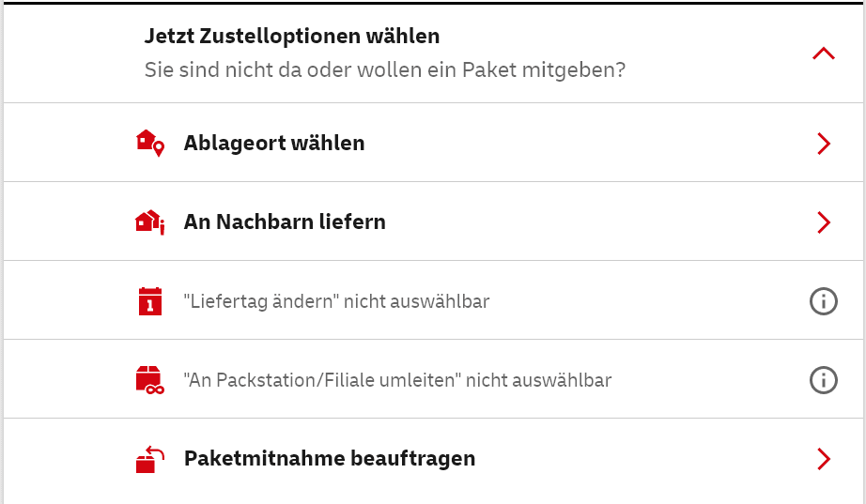The image size is (866, 504).
Task: Show info about Packstation/Filiale redirect unavailability
Action: click(823, 380)
